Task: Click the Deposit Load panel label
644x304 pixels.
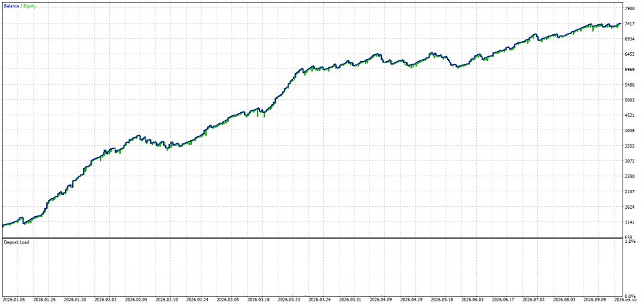Action: [16, 242]
